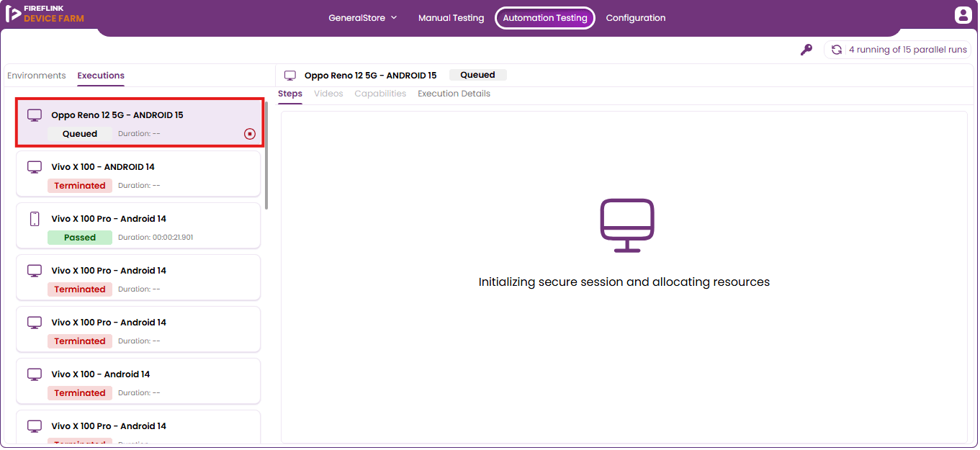View the Execution Details tab
980x450 pixels.
pyautogui.click(x=454, y=94)
